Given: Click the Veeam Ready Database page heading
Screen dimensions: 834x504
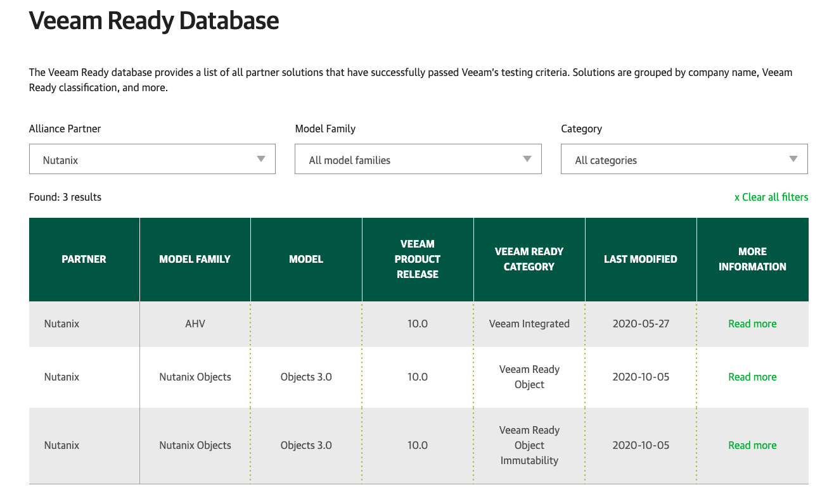Looking at the screenshot, I should click(x=154, y=21).
